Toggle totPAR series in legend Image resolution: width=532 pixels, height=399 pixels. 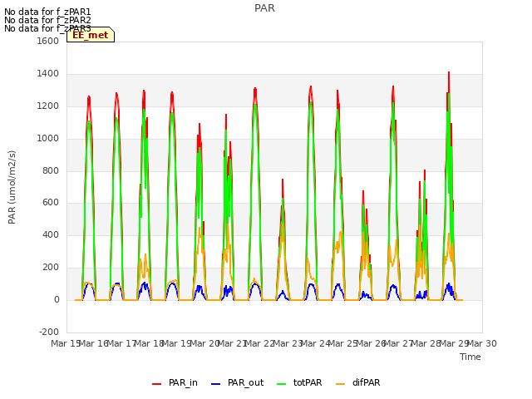click(299, 382)
